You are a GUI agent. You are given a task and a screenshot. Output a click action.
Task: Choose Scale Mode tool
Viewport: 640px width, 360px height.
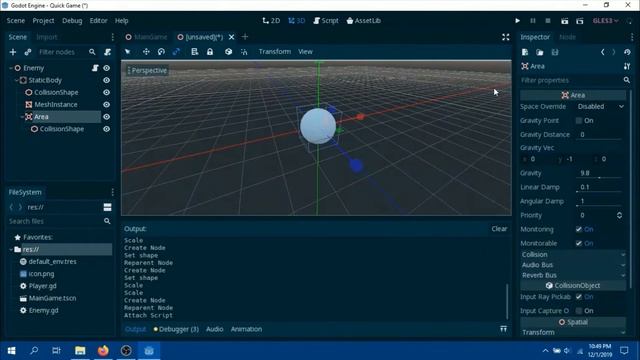click(x=176, y=52)
